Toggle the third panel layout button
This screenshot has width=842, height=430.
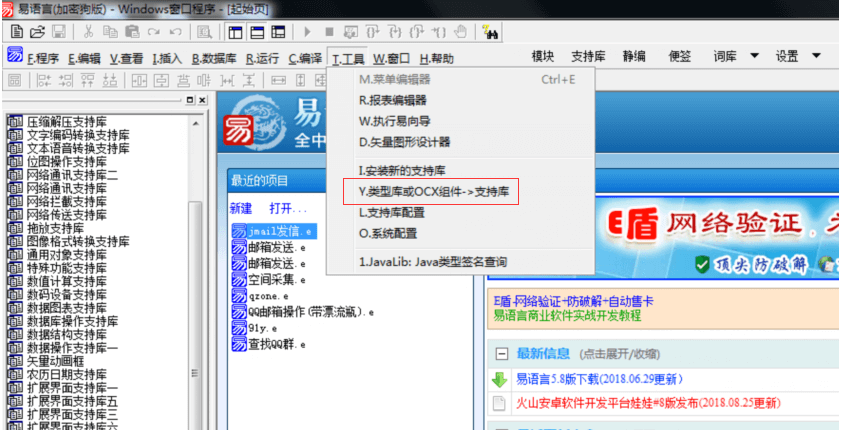click(x=278, y=32)
